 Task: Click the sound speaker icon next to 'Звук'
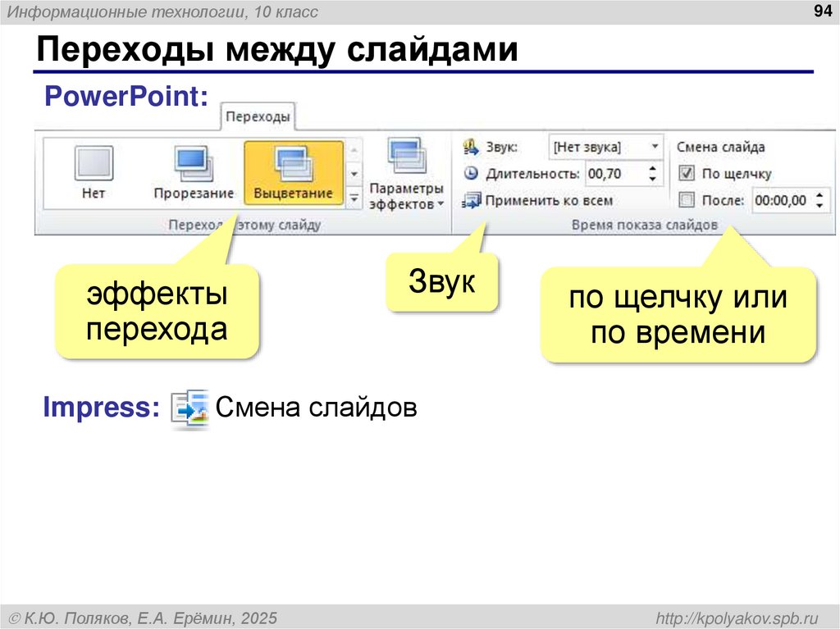[x=471, y=147]
